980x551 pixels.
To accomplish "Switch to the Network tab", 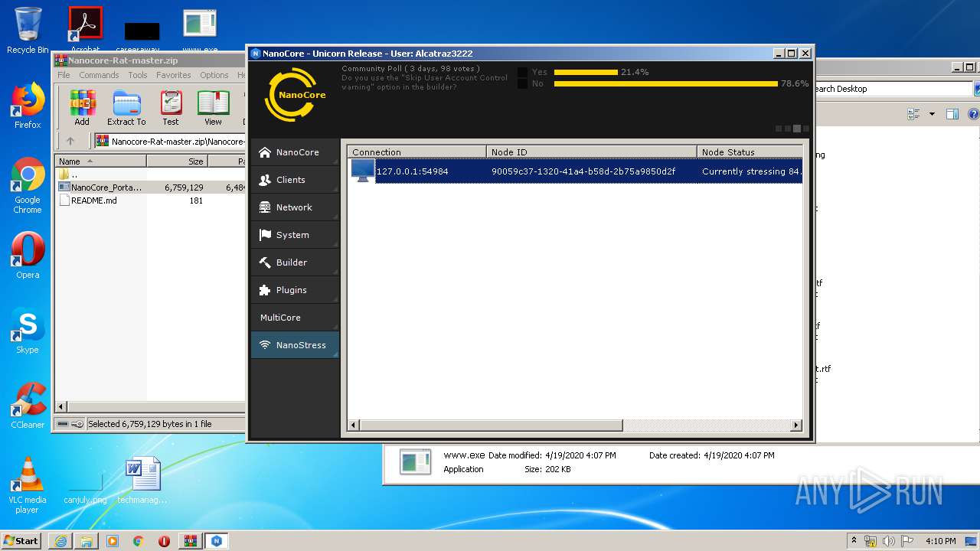I will click(x=295, y=207).
